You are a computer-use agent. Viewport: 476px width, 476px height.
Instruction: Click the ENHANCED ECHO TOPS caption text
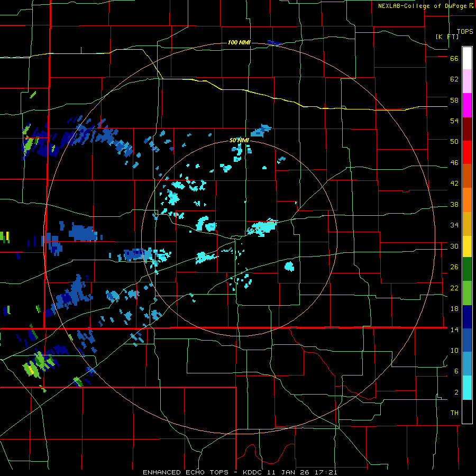click(x=186, y=472)
